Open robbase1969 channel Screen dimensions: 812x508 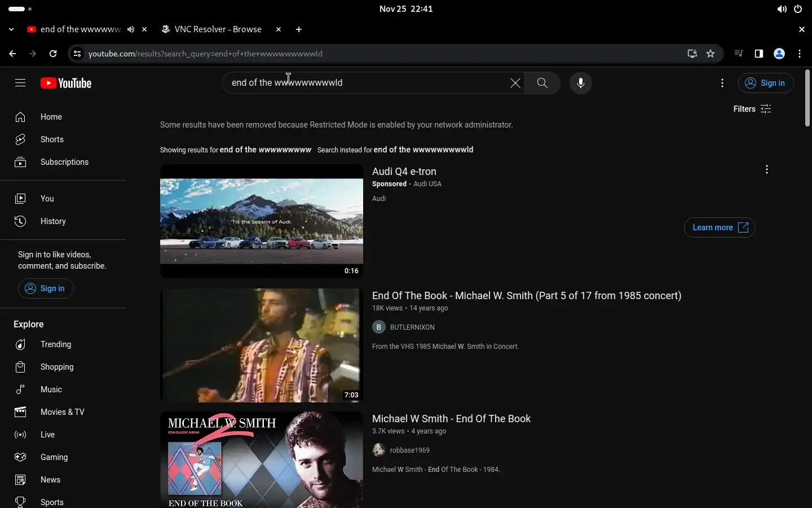click(x=410, y=450)
